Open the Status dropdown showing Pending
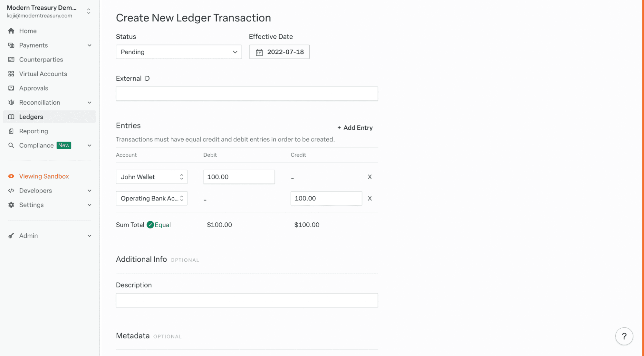Viewport: 644px width, 356px height. click(178, 52)
